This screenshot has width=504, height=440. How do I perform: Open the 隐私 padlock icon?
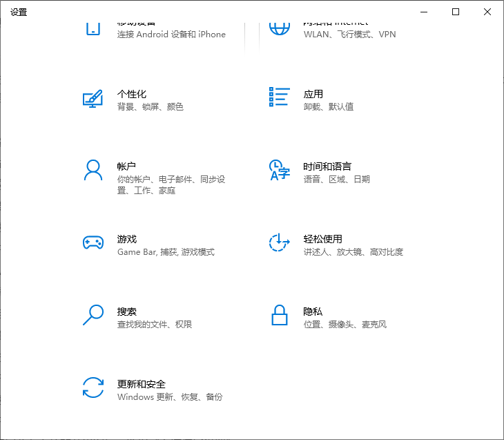(x=280, y=315)
